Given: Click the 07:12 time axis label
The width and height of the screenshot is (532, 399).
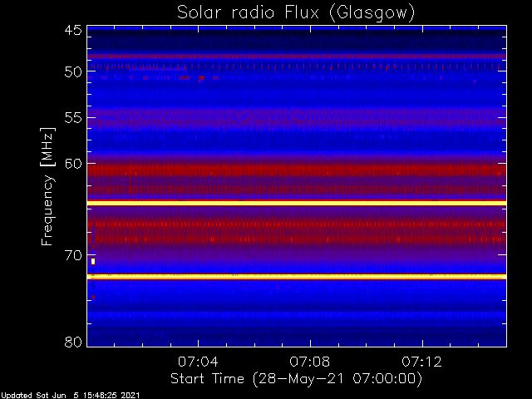Looking at the screenshot, I should coord(421,362).
